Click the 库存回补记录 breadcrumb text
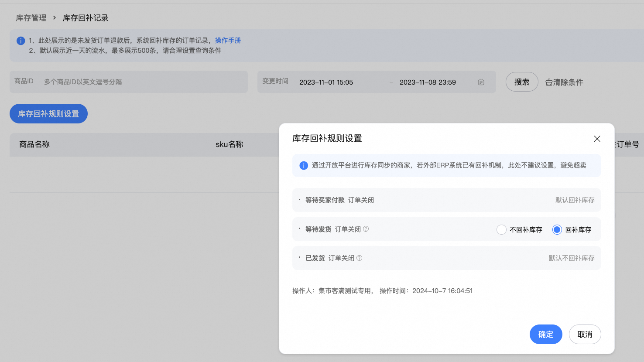Viewport: 644px width, 362px height. pos(86,18)
